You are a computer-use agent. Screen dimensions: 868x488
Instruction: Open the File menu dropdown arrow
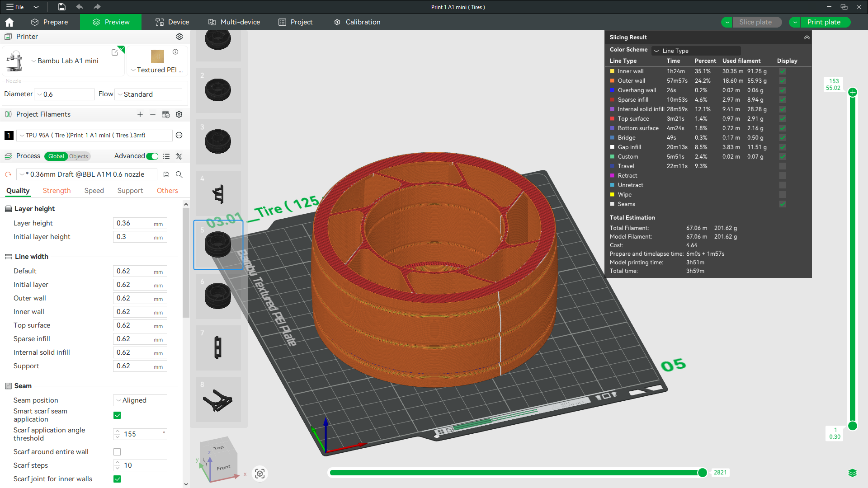(36, 7)
